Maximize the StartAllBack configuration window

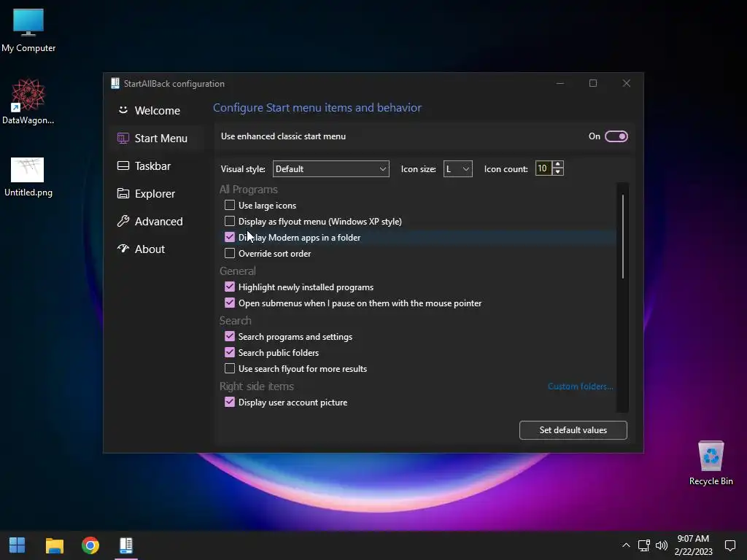tap(593, 83)
